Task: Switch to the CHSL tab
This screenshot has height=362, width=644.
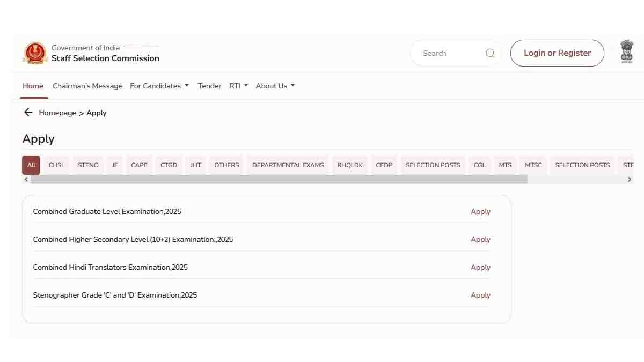Action: (56, 165)
